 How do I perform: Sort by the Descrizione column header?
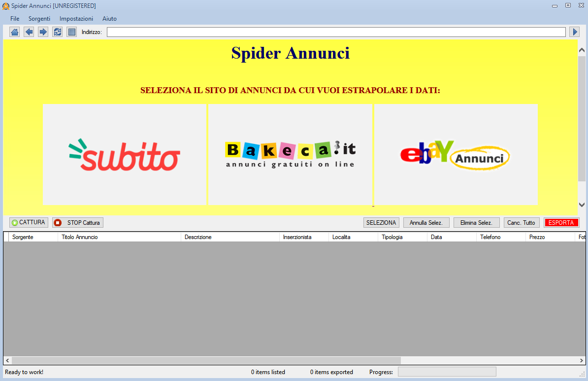(x=230, y=237)
